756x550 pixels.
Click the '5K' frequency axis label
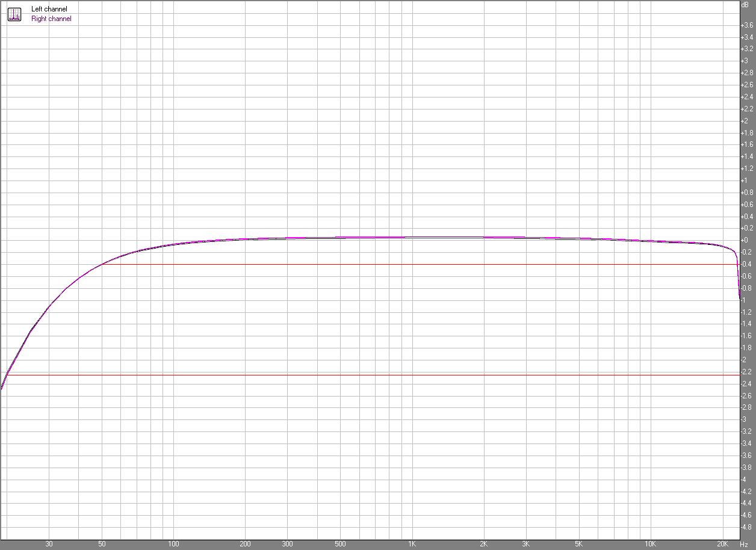click(x=578, y=544)
